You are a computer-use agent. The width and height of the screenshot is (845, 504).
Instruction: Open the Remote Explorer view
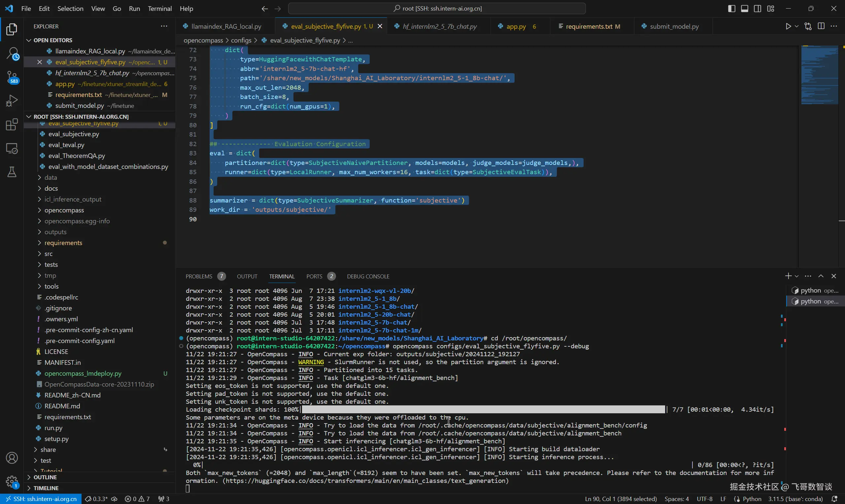coord(12,148)
